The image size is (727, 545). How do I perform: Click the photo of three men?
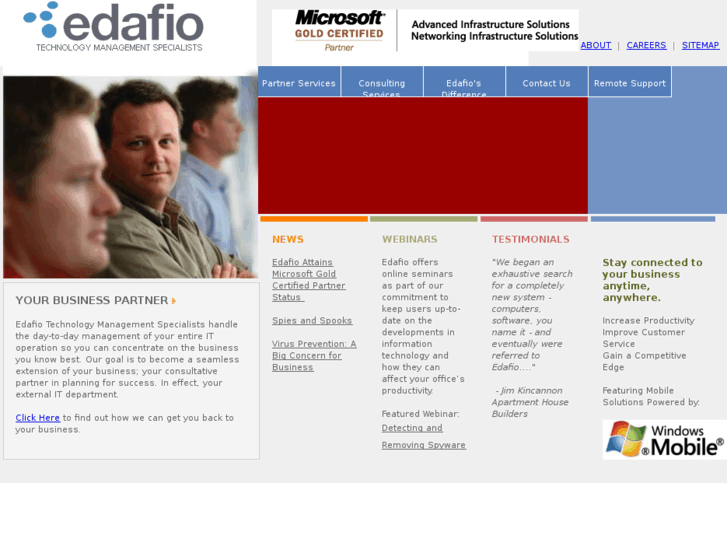[130, 177]
